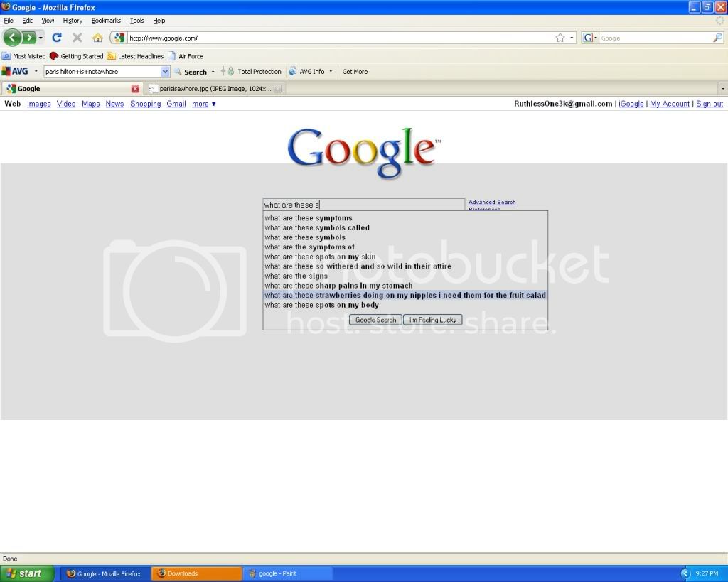Viewport: 728px width, 582px height.
Task: Open the back/forward history dropdown arrow
Action: point(41,38)
